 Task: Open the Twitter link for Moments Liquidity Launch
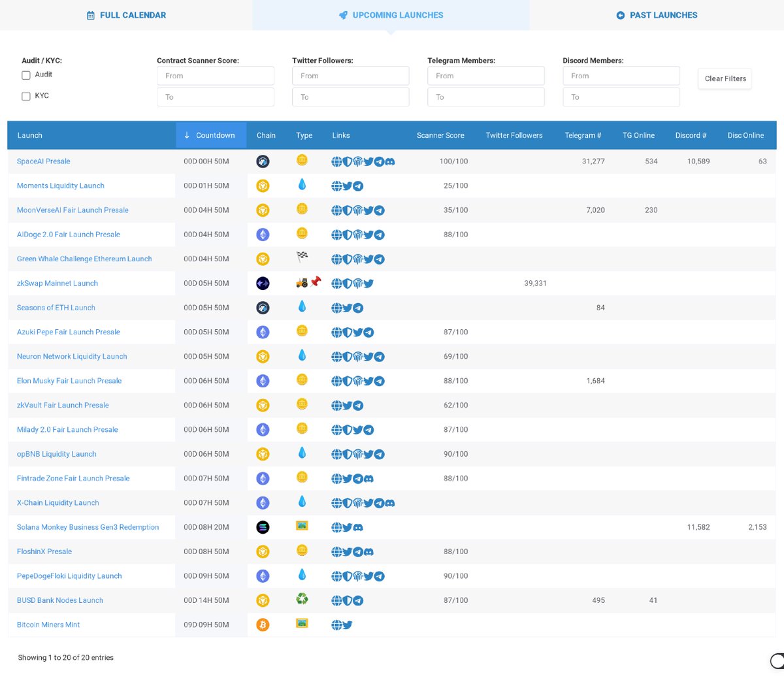click(x=346, y=186)
